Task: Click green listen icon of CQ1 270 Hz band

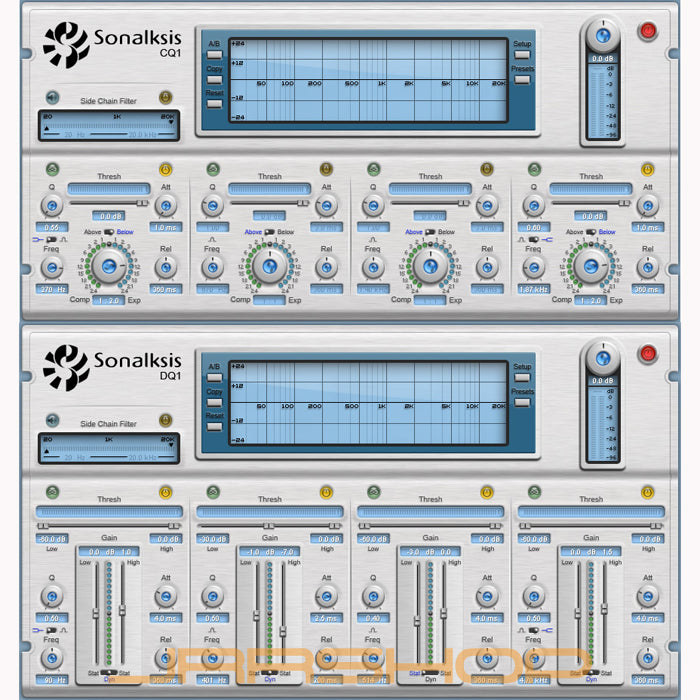Action: 52,169
